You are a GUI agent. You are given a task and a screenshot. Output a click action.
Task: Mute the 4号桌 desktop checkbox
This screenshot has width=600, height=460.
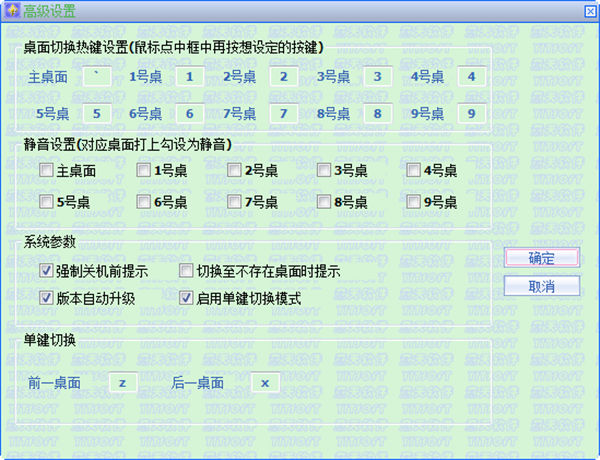(413, 170)
